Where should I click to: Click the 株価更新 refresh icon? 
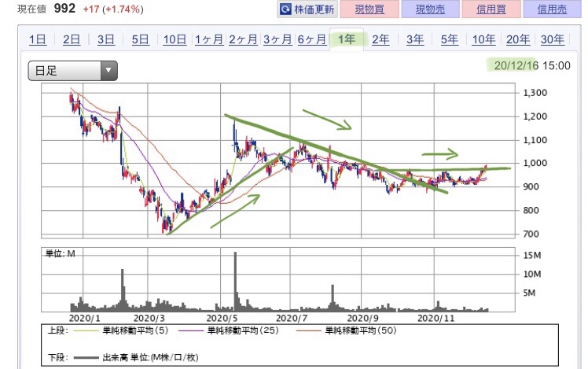(x=285, y=9)
